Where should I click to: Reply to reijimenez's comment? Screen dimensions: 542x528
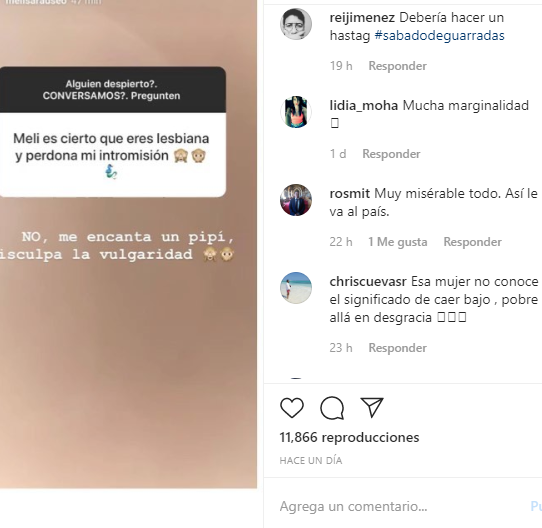pyautogui.click(x=398, y=66)
